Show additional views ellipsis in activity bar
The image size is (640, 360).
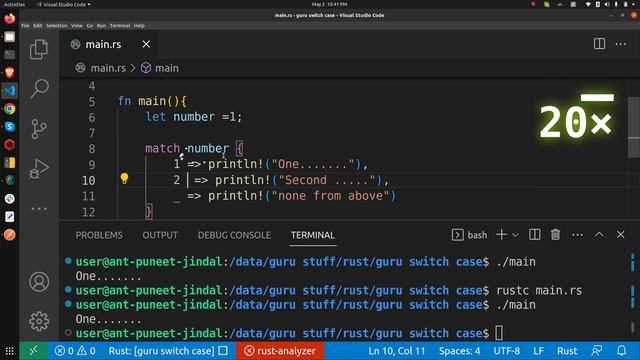pyautogui.click(x=39, y=209)
